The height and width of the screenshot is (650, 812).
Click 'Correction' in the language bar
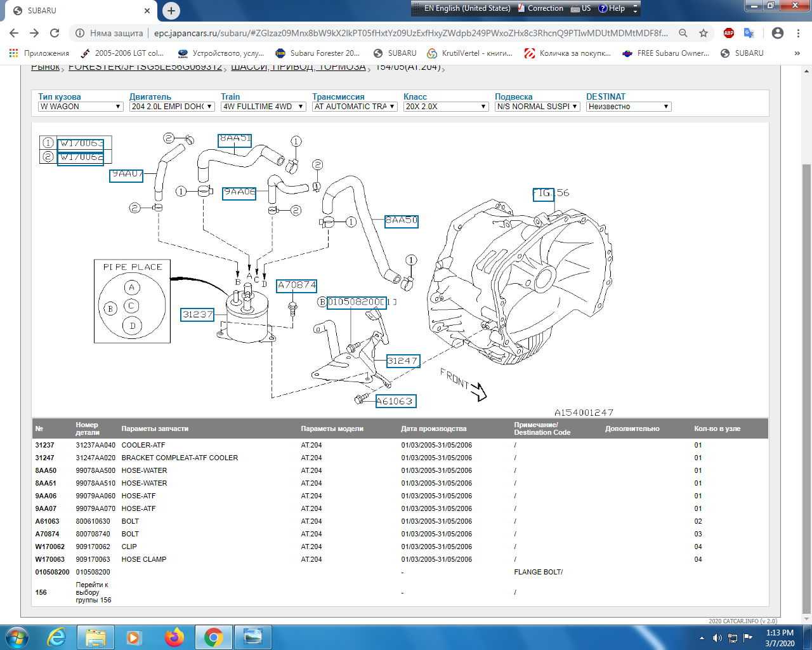(x=540, y=8)
